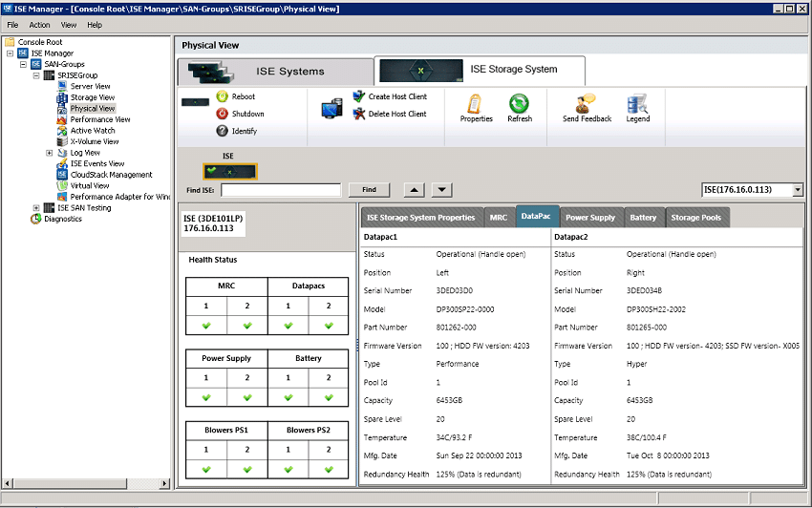Select the DataPac tab
This screenshot has height=508, width=812.
point(537,216)
